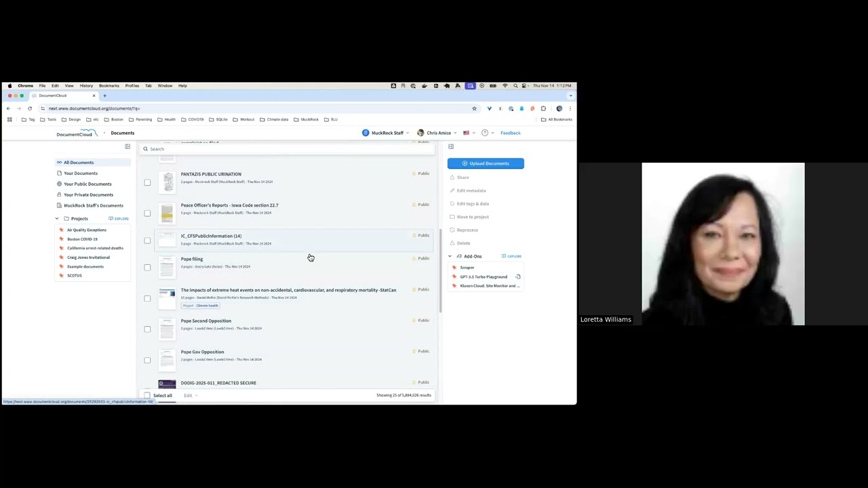868x488 pixels.
Task: Click EXPLORE next to Add-Ons
Action: 511,256
